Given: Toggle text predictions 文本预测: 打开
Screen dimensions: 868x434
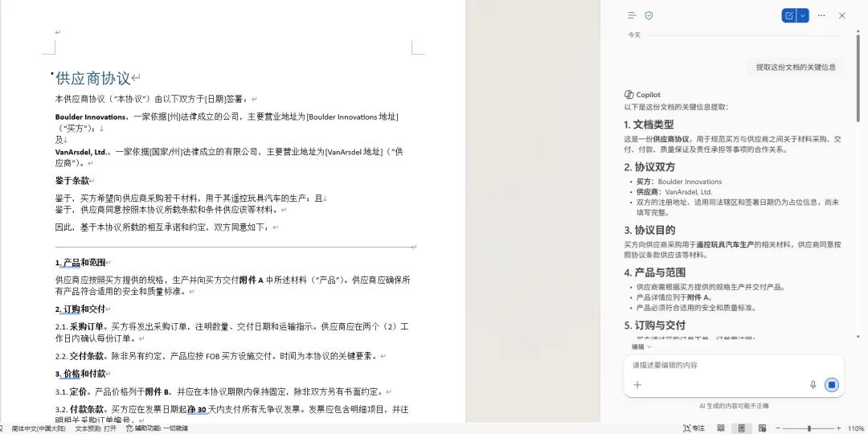Looking at the screenshot, I should click(x=96, y=428).
